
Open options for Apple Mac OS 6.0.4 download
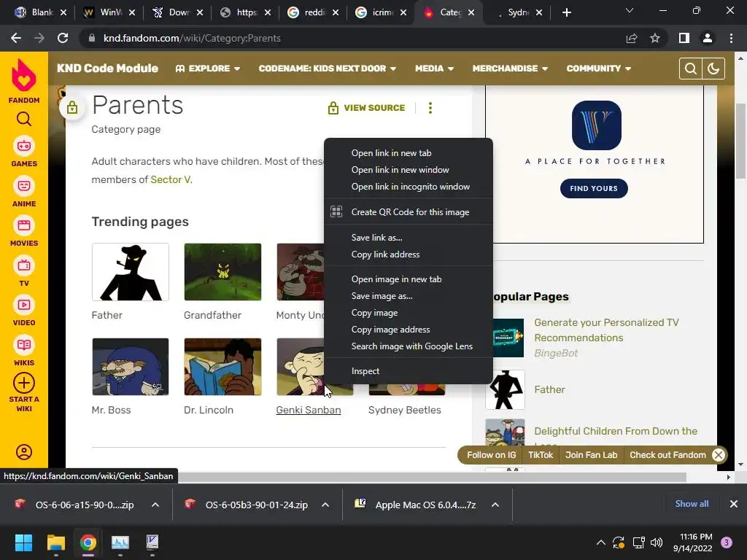coord(495,505)
